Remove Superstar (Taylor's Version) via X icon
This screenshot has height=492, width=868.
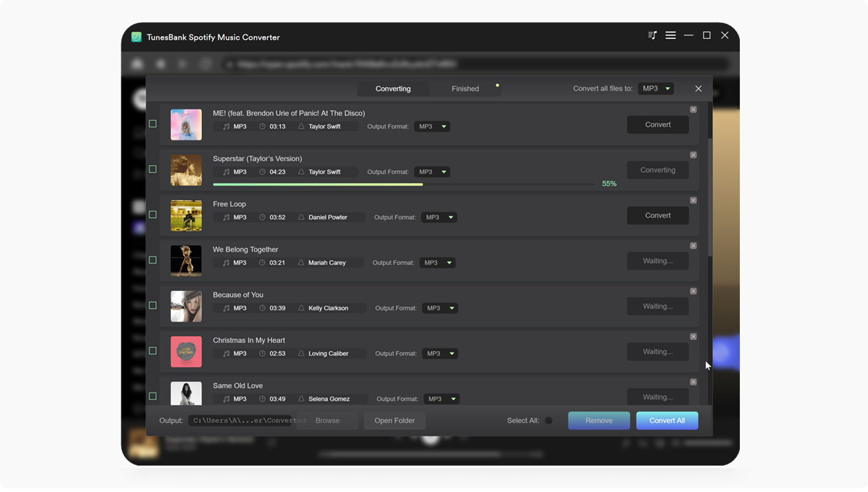tap(693, 155)
